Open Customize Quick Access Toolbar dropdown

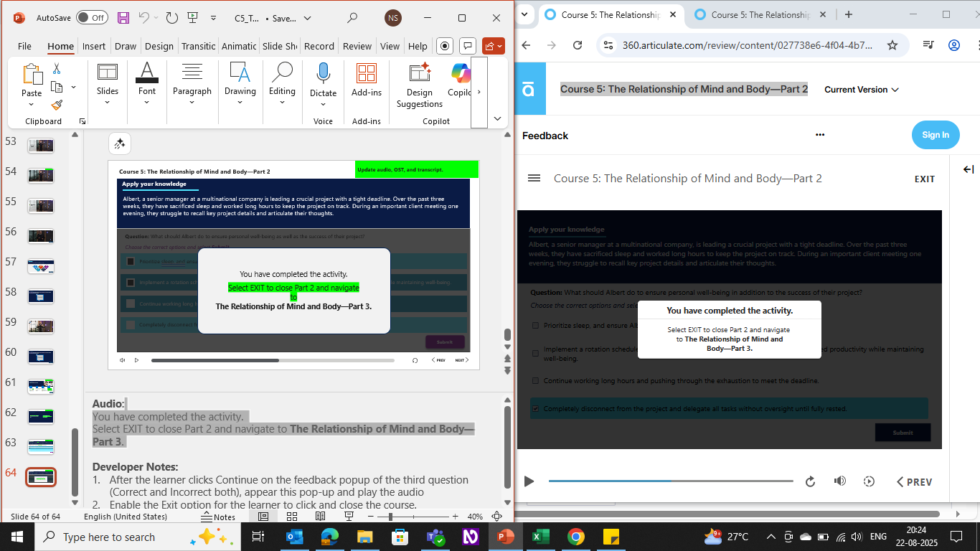coord(214,18)
